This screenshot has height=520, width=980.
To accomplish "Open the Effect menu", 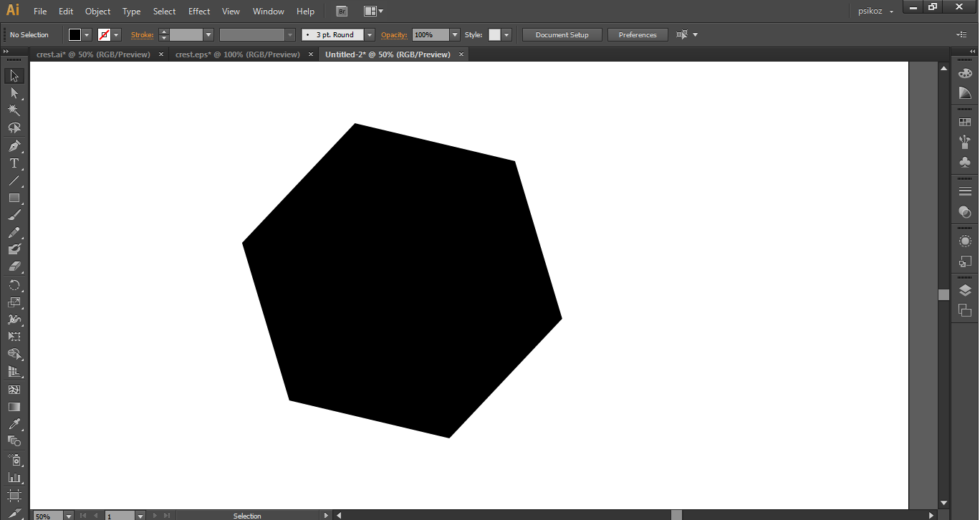I will click(199, 11).
